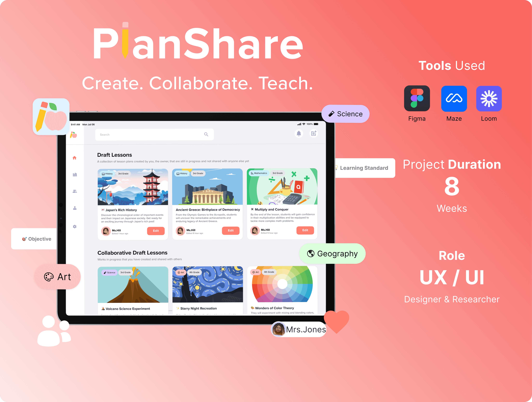Expand the Learning Standard dropdown

(x=363, y=168)
